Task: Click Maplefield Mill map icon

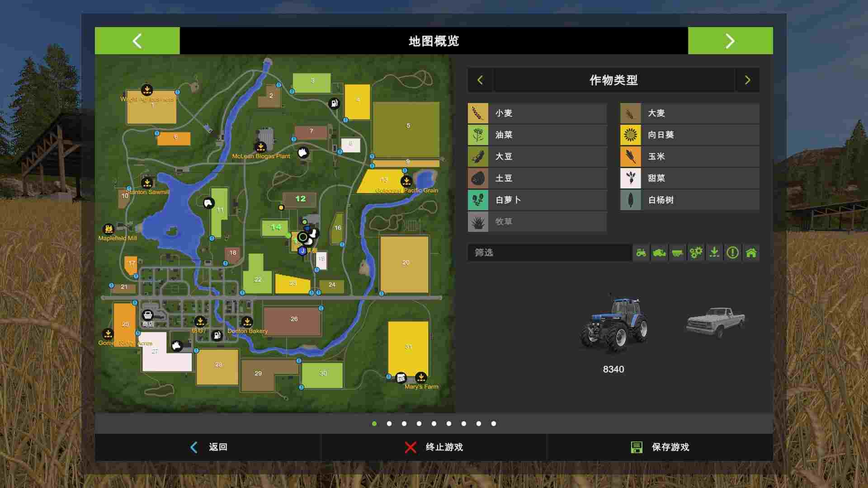Action: click(108, 229)
